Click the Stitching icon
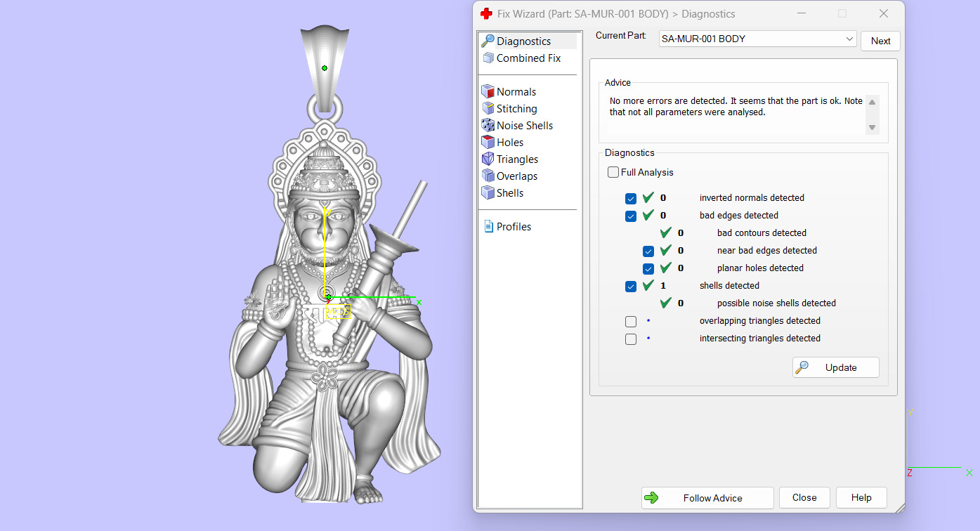Viewport: 980px width, 531px height. [x=488, y=108]
